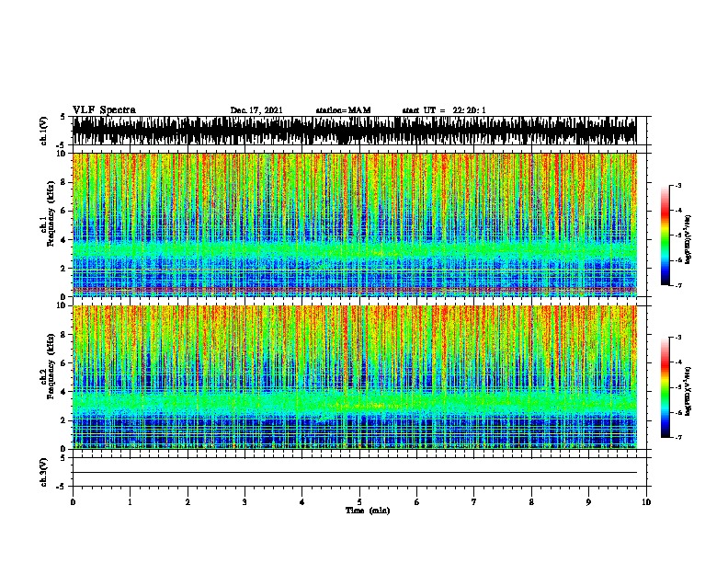Click the "-3" label on ch.2 colorbar

click(x=678, y=337)
